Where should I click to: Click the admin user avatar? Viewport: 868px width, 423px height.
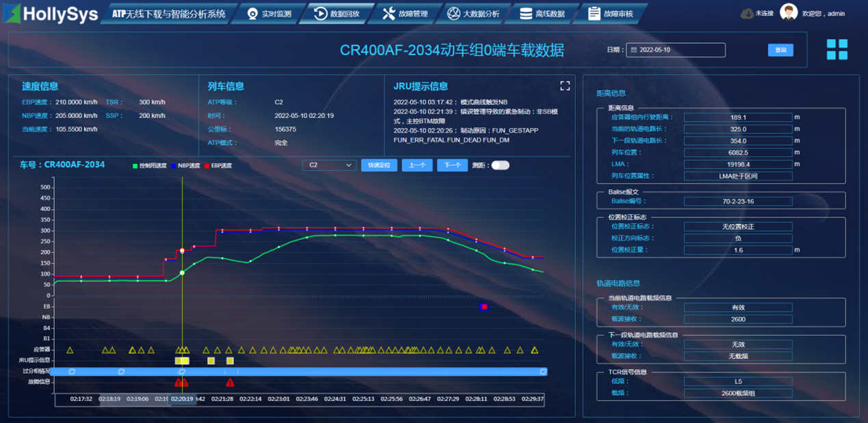789,12
